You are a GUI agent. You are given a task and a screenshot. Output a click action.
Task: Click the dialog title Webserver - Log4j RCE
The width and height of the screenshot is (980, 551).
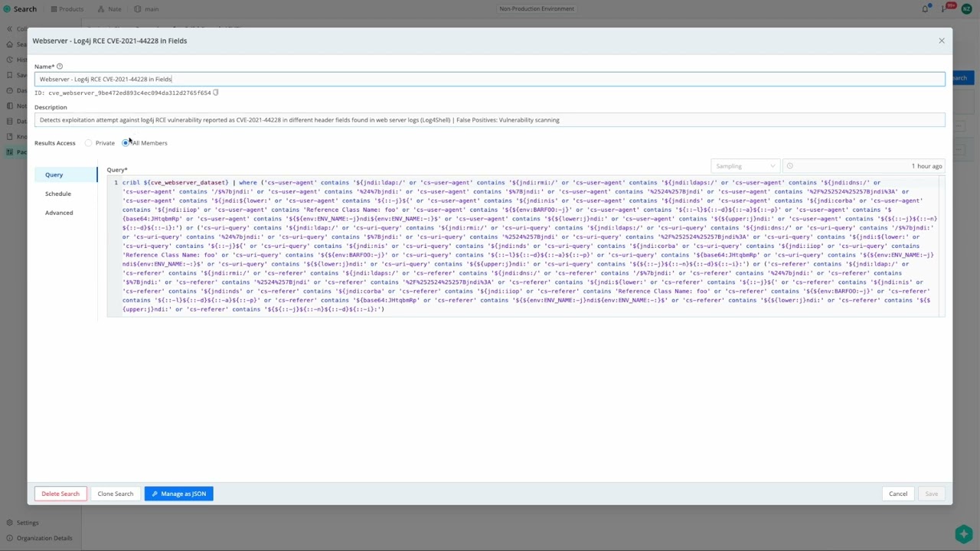[x=109, y=41]
